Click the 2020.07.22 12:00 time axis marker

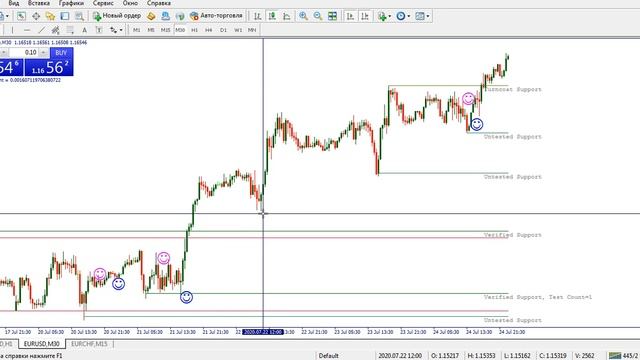click(263, 332)
